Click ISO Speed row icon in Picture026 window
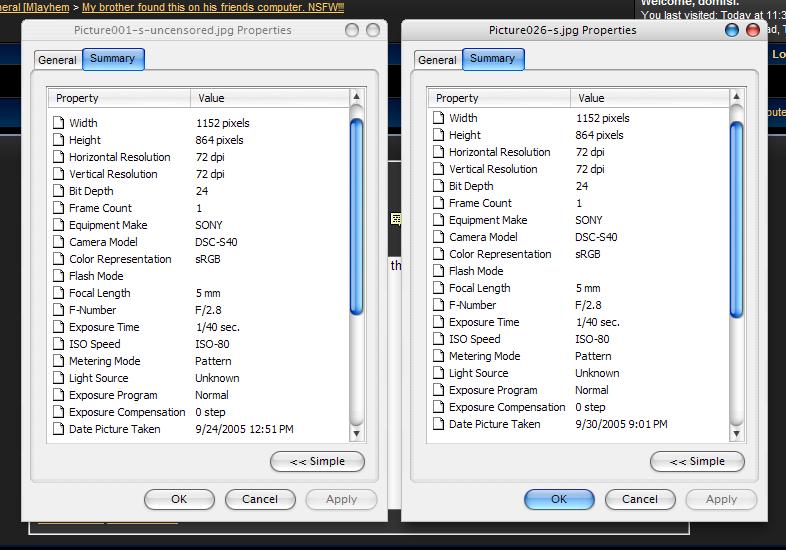786x550 pixels. [439, 339]
